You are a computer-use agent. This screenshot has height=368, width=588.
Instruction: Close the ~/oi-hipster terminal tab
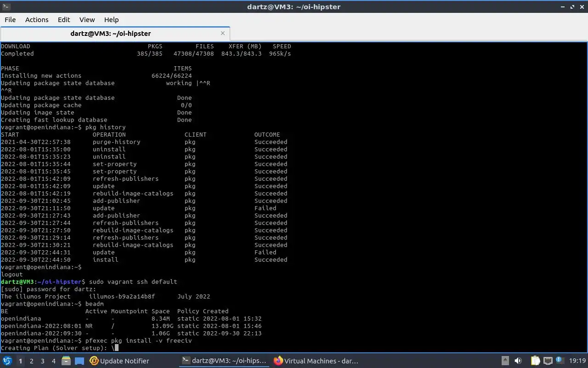tap(223, 33)
